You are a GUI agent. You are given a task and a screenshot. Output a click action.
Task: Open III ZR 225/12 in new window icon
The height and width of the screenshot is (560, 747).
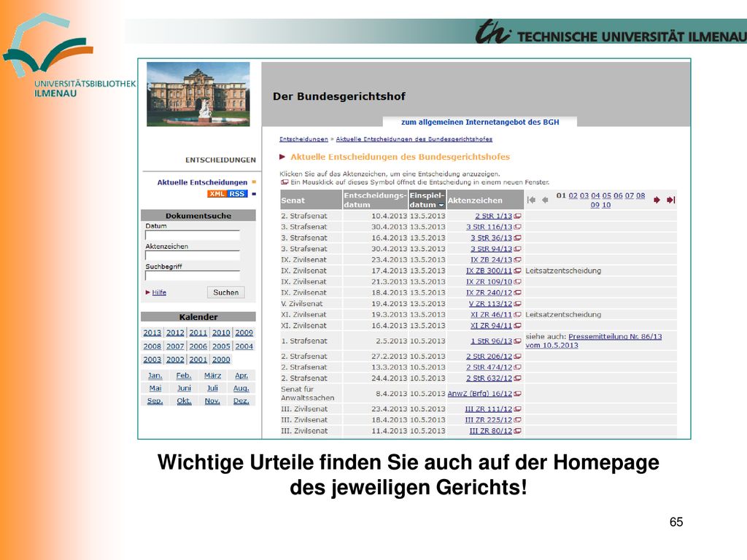pos(517,420)
